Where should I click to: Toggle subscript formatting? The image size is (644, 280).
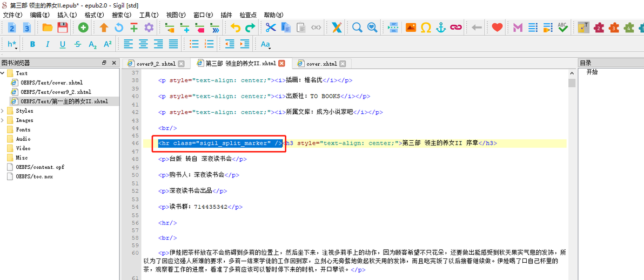pyautogui.click(x=93, y=44)
